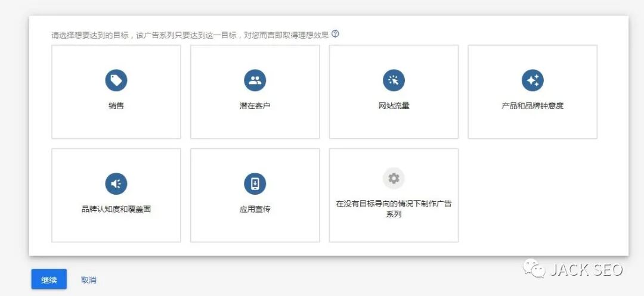Screen dimensions: 644x296
Task: Select the 在没有目标导向的情况下制作广告系列 label text
Action: (x=394, y=208)
